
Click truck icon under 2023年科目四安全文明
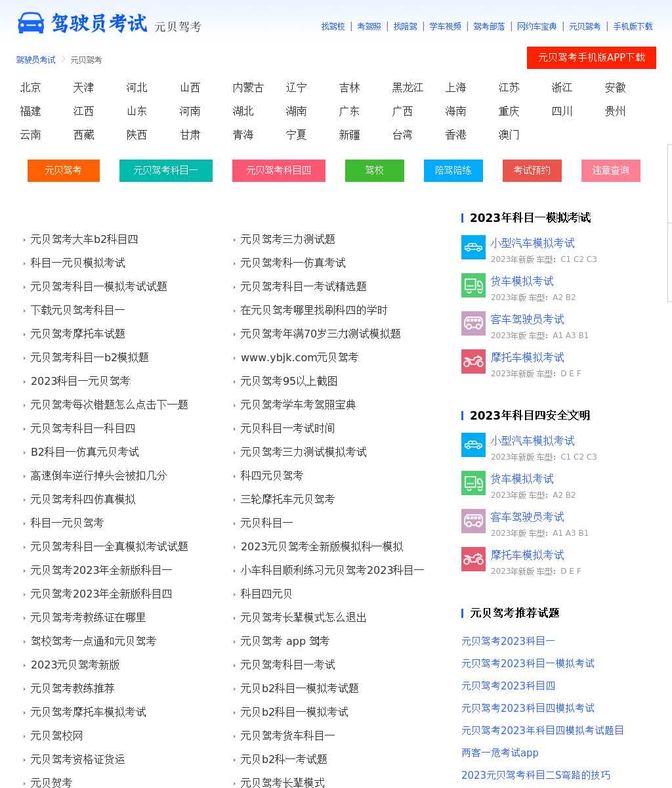click(x=473, y=483)
